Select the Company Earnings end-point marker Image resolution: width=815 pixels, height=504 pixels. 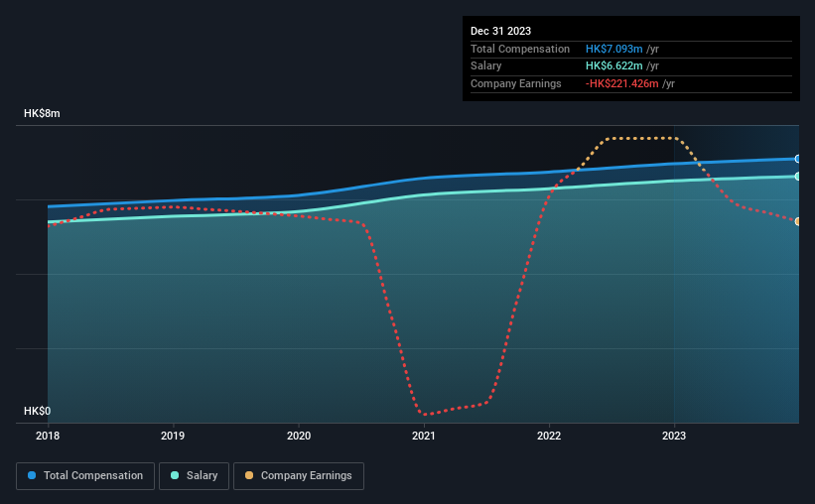pyautogui.click(x=798, y=221)
